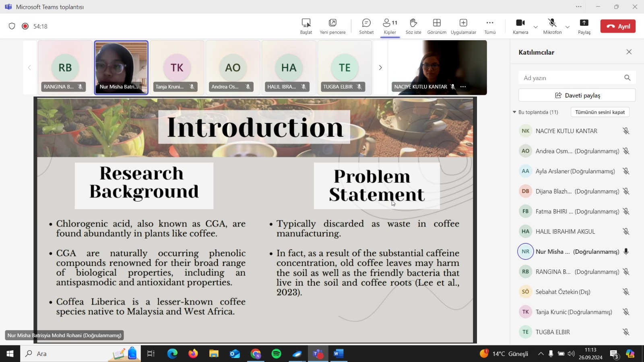Open Spotify from the Windows taskbar
Image resolution: width=644 pixels, height=362 pixels.
pyautogui.click(x=277, y=354)
